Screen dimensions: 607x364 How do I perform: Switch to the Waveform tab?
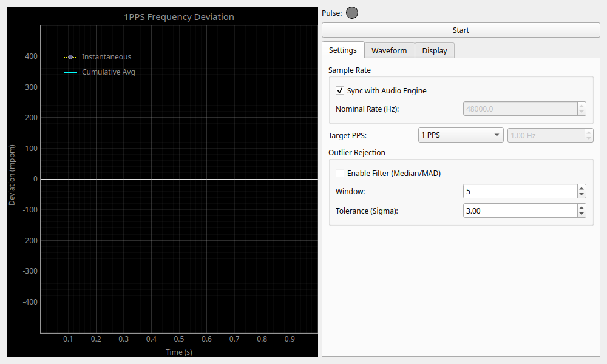click(x=389, y=50)
